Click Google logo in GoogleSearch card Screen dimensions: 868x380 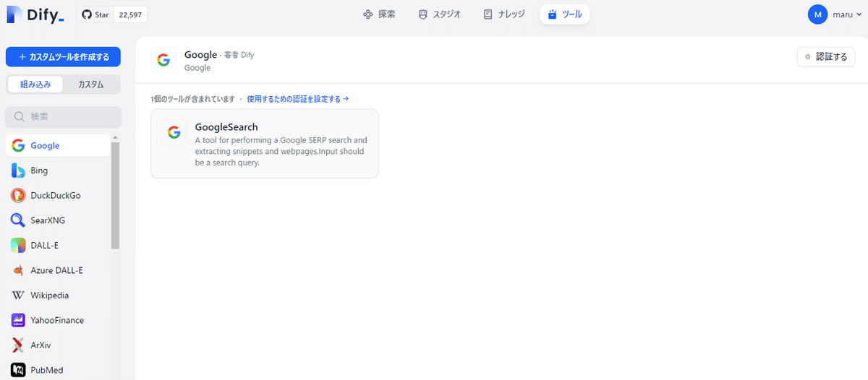click(174, 132)
